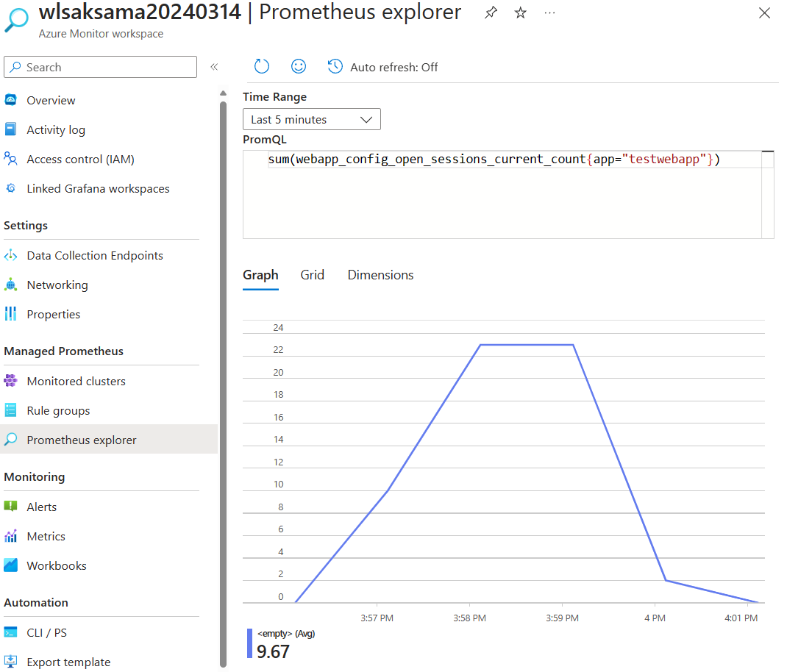Click the Auto refresh clock icon

[335, 66]
